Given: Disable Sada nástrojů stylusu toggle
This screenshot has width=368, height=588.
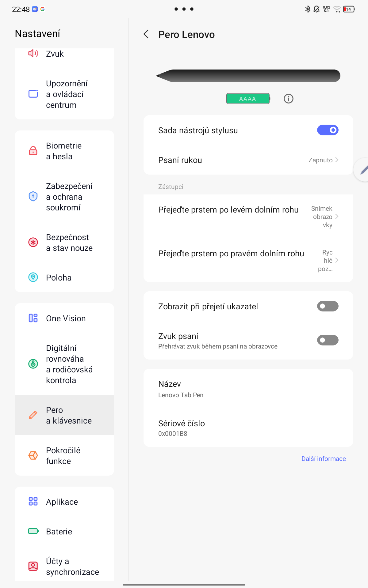Looking at the screenshot, I should tap(328, 130).
